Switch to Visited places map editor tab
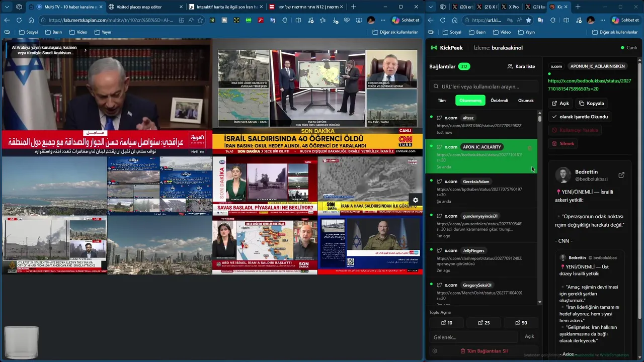Viewport: 644px width, 362px height. pyautogui.click(x=145, y=7)
